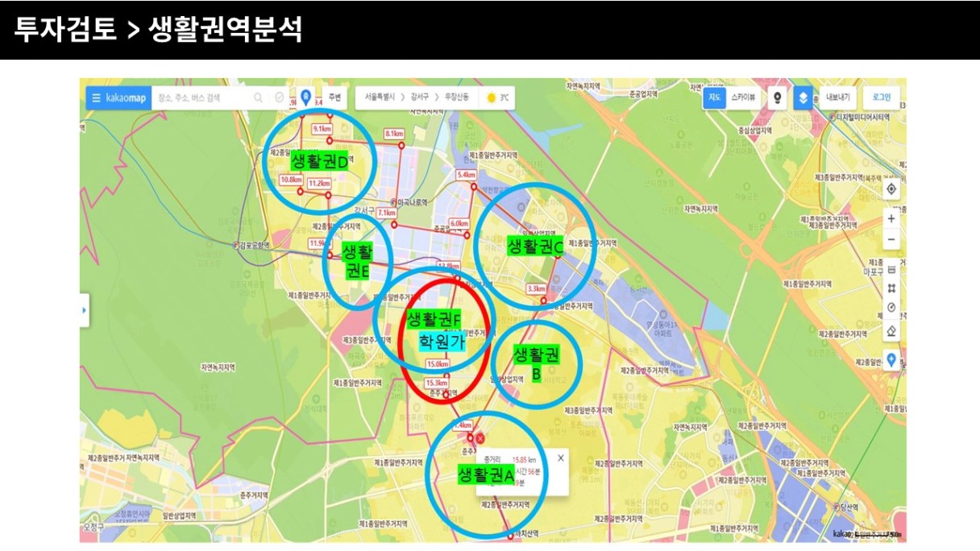980x551 pixels.
Task: Click the 3°C weather temperature
Action: pos(504,98)
